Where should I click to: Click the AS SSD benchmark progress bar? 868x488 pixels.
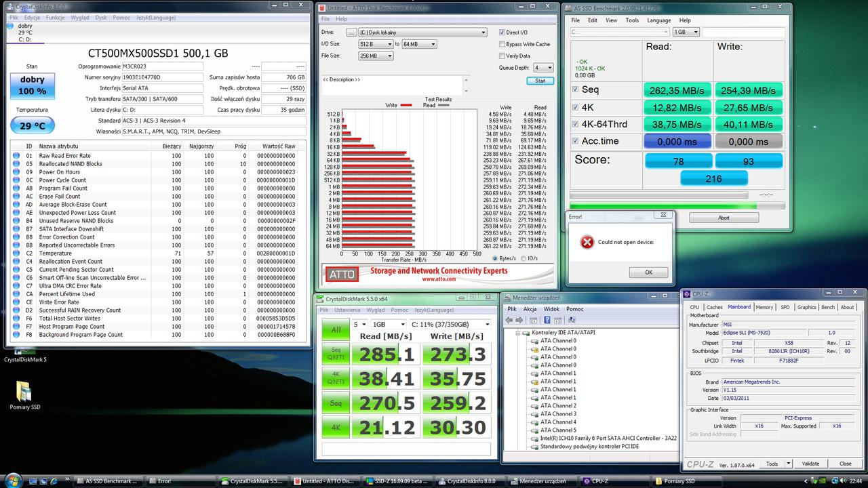coord(677,205)
